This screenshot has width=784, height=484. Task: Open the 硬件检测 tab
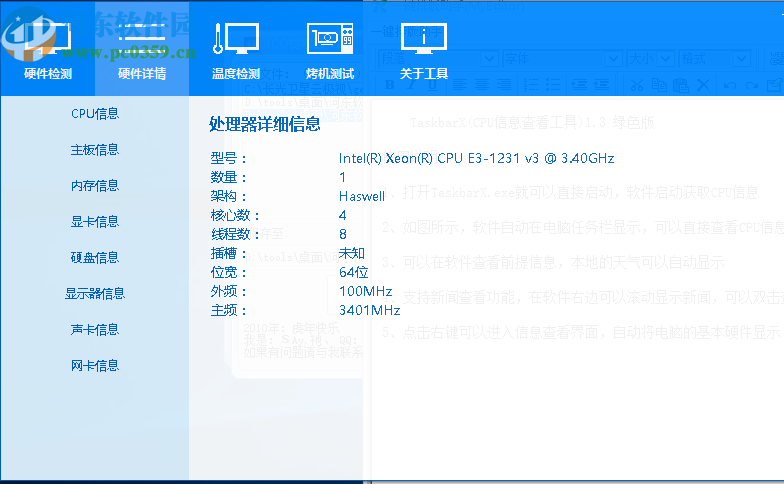coord(48,49)
